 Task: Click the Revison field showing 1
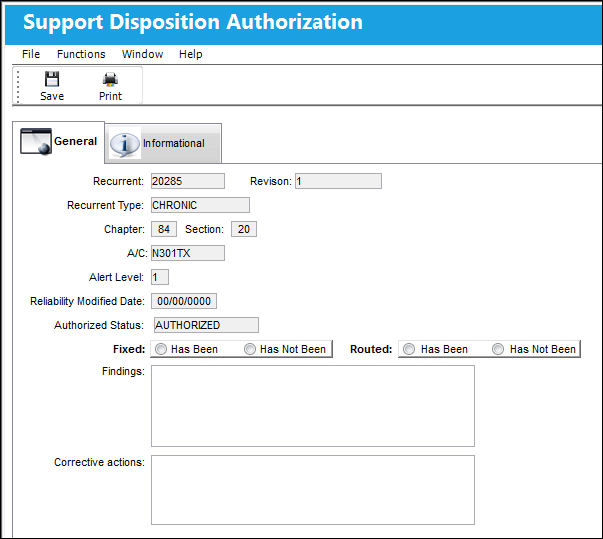click(338, 181)
